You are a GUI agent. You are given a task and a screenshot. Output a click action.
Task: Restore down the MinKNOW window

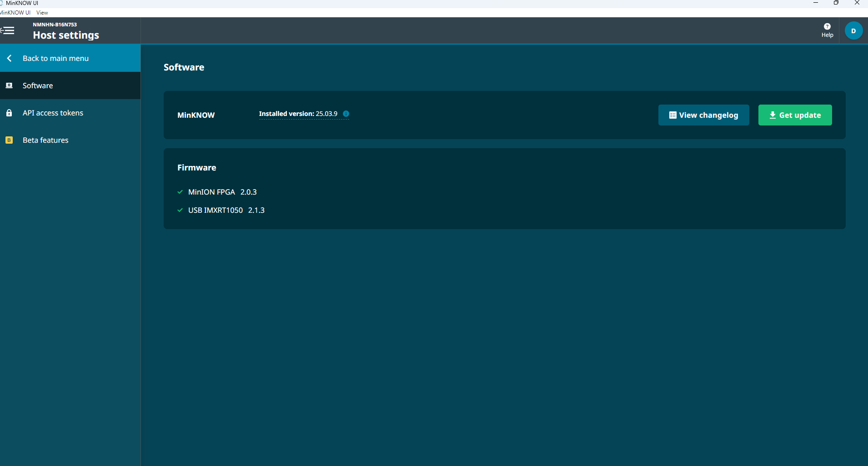(x=836, y=3)
